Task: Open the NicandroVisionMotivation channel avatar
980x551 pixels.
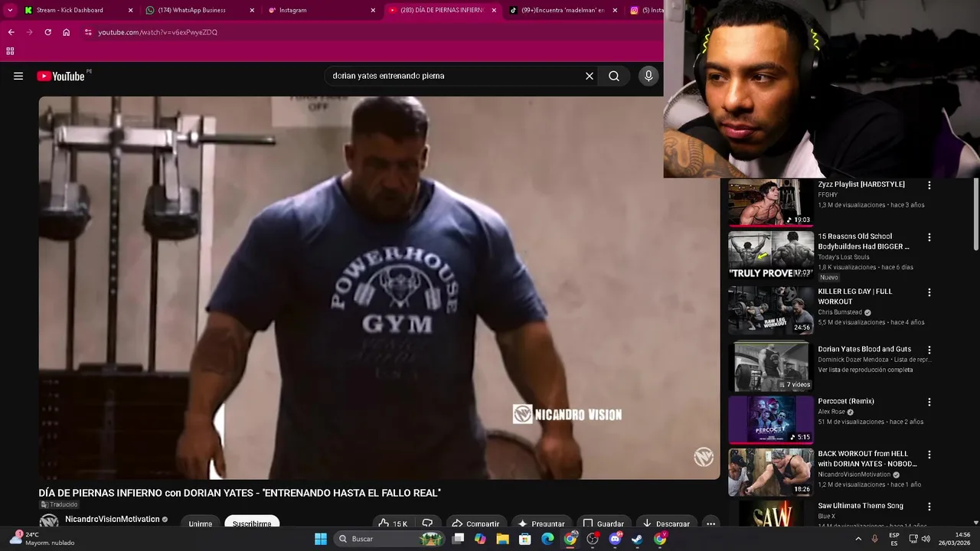Action: (49, 521)
